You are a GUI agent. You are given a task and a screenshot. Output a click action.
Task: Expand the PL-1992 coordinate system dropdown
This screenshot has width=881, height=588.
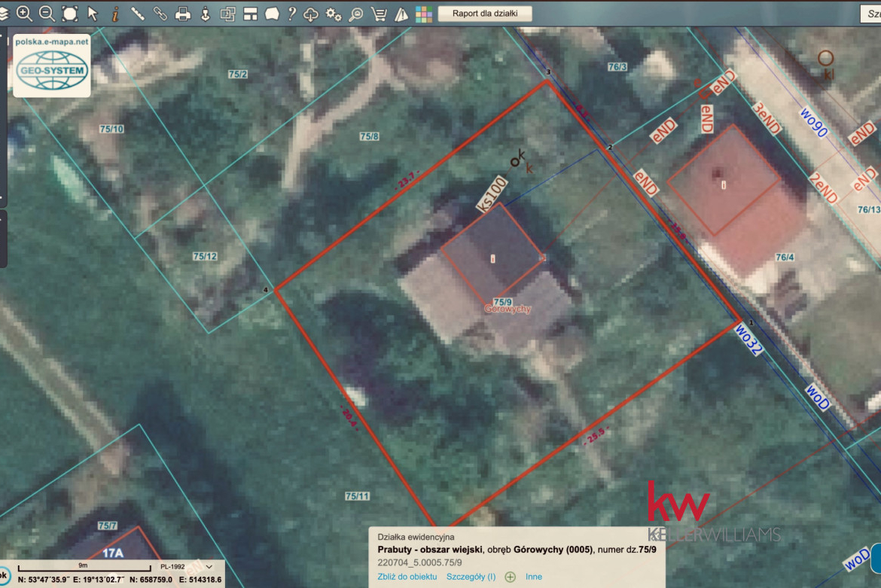point(209,566)
